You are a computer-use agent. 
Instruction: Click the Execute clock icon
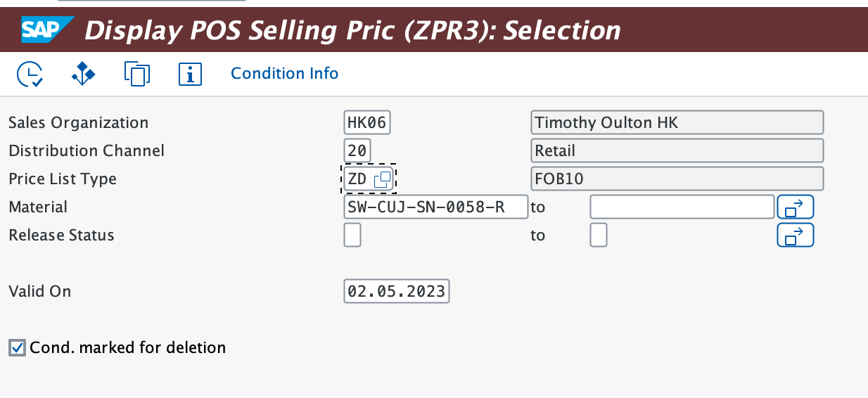tap(30, 74)
